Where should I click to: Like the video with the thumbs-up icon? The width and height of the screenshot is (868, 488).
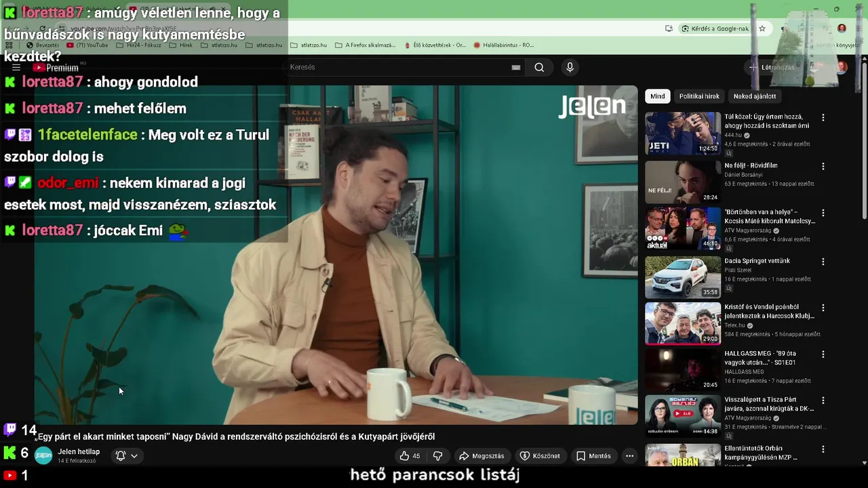(x=409, y=456)
